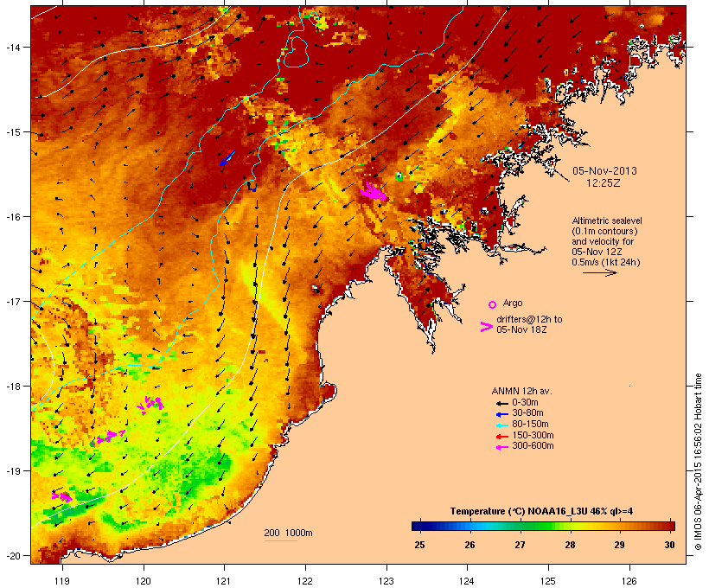Click the latitude axis label -14

point(12,47)
